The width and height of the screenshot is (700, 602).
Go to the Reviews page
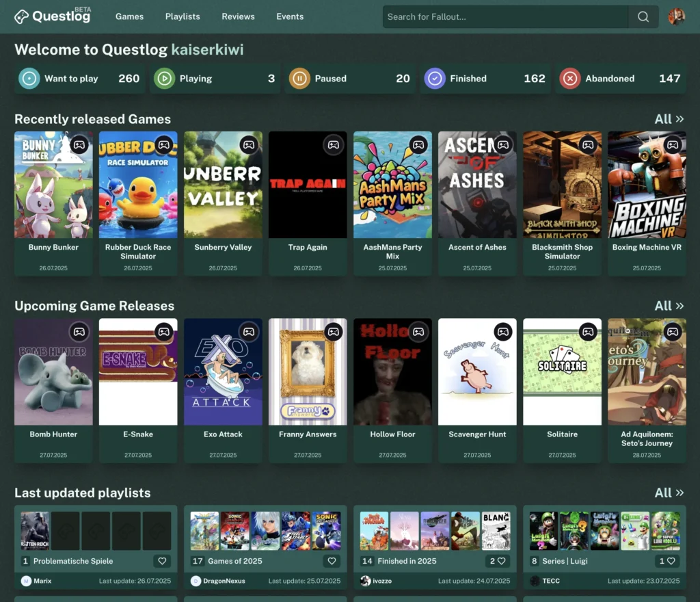(x=238, y=16)
